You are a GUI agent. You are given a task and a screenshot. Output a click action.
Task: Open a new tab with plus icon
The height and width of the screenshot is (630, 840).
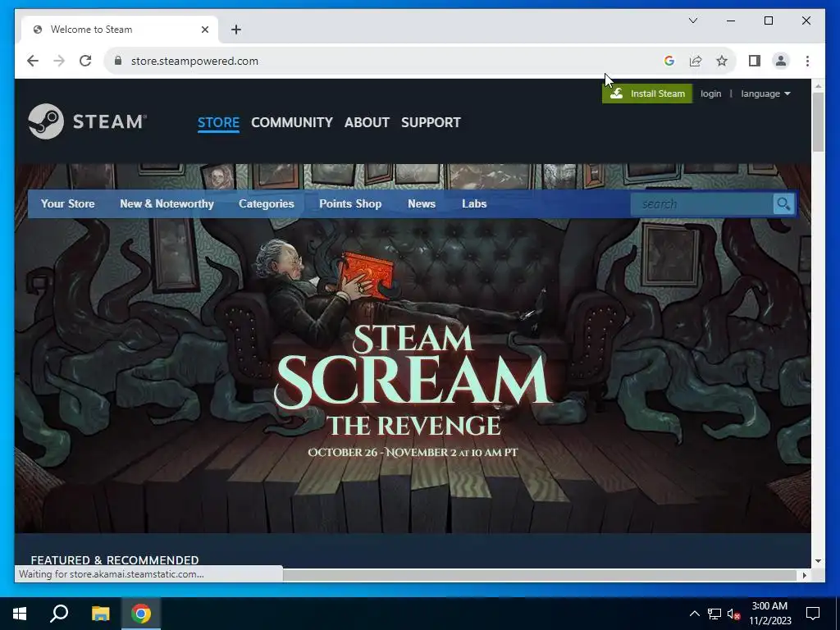pyautogui.click(x=236, y=30)
